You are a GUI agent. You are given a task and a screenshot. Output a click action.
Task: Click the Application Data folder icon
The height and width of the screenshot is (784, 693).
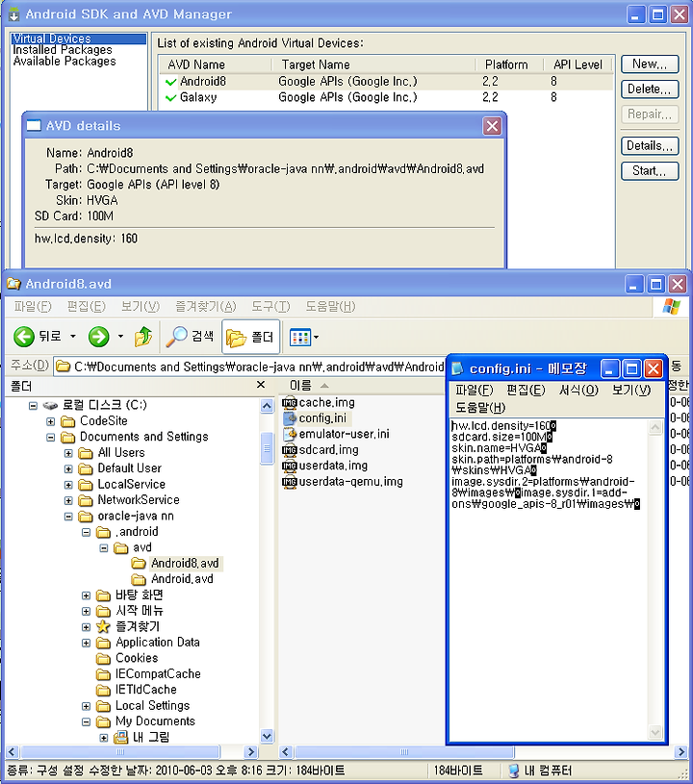point(103,643)
